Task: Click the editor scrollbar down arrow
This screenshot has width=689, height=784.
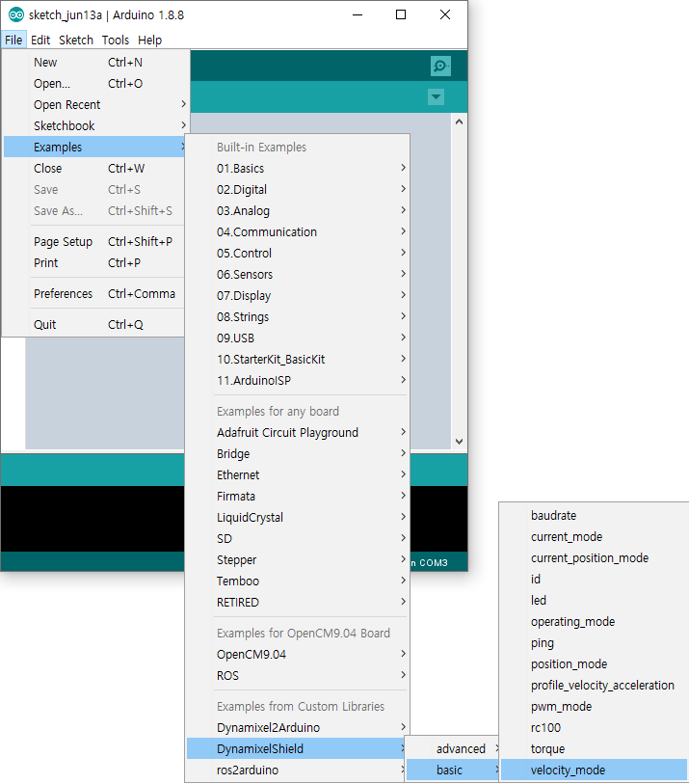Action: 459,441
